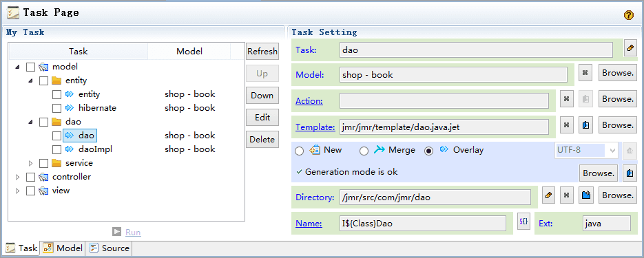This screenshot has width=644, height=258.
Task: Click the Template hyperlink label
Action: pyautogui.click(x=315, y=127)
